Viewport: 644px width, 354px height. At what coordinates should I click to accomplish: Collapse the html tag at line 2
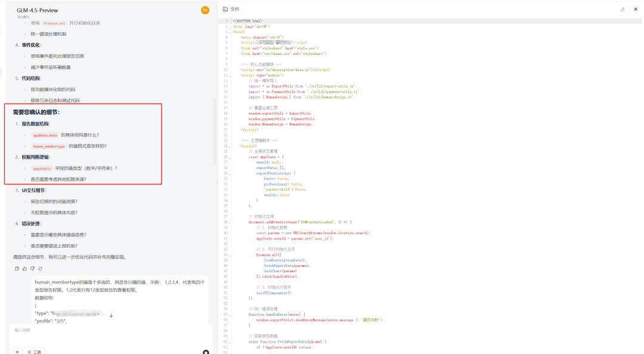point(230,27)
